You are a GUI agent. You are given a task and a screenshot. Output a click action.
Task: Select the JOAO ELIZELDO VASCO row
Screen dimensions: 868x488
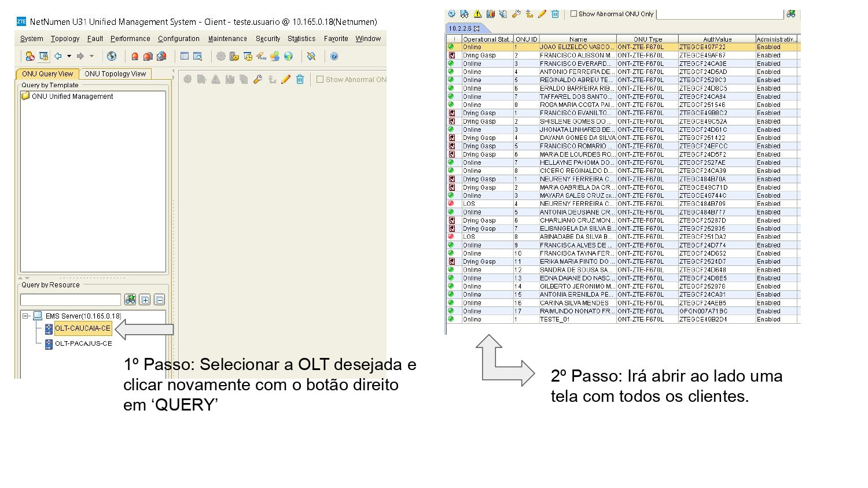click(x=623, y=47)
